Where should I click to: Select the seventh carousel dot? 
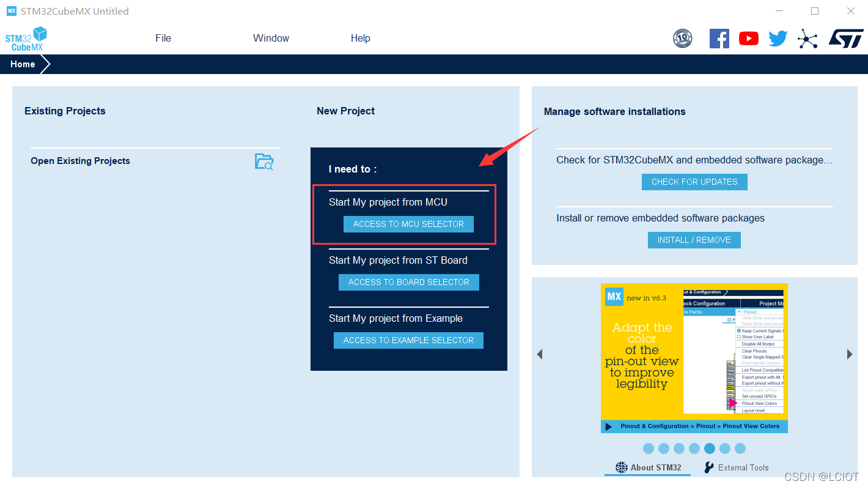[x=740, y=448]
